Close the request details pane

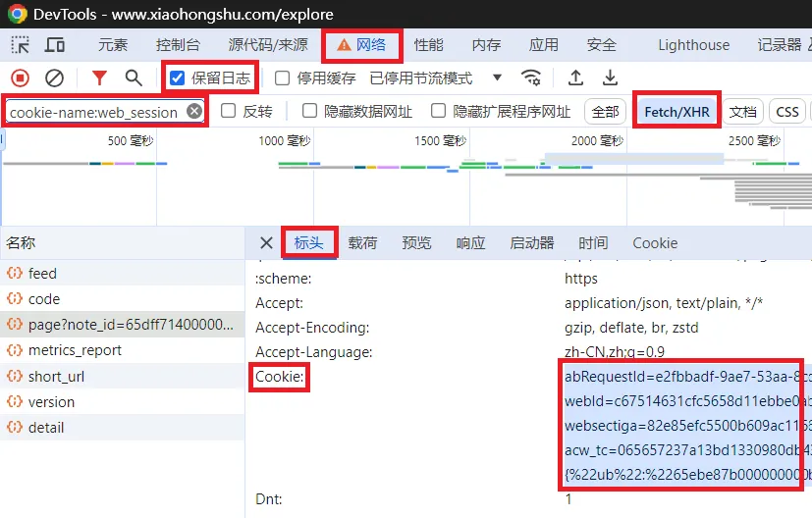point(266,242)
